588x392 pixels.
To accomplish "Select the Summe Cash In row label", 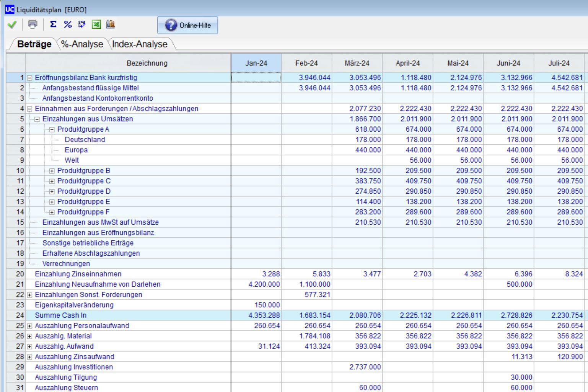I will (x=60, y=315).
